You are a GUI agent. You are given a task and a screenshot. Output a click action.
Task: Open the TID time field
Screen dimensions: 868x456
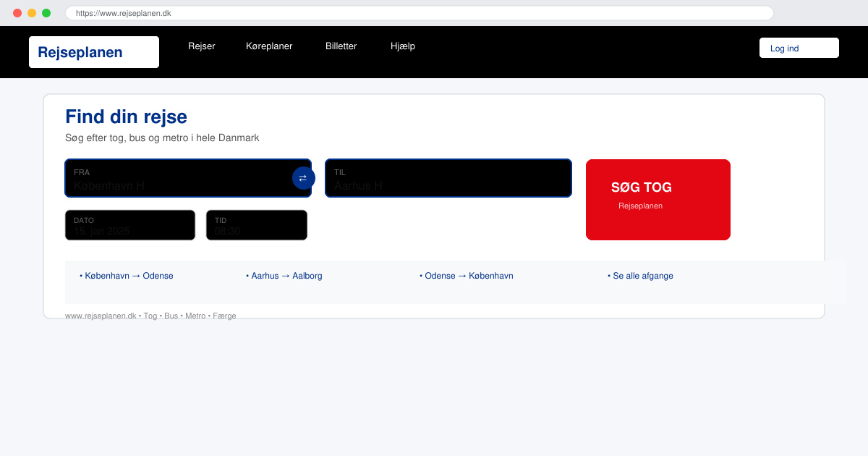tap(257, 225)
